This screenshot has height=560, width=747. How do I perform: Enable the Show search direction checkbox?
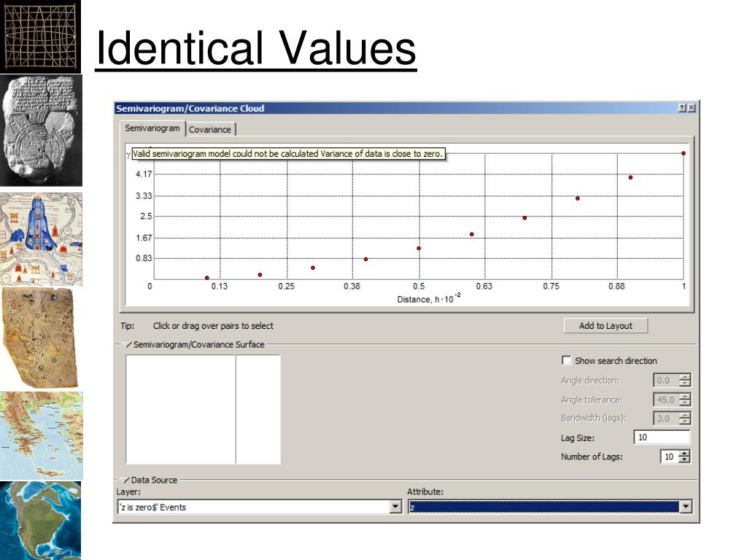tap(566, 360)
